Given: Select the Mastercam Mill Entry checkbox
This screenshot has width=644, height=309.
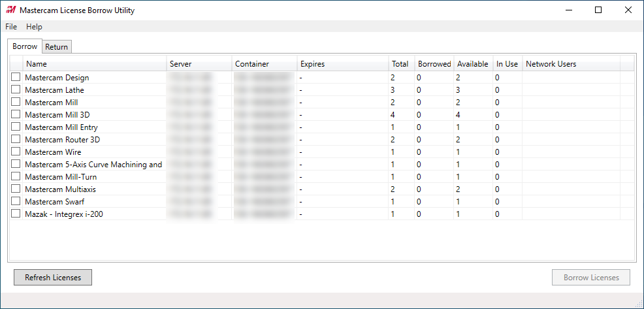Looking at the screenshot, I should 16,127.
